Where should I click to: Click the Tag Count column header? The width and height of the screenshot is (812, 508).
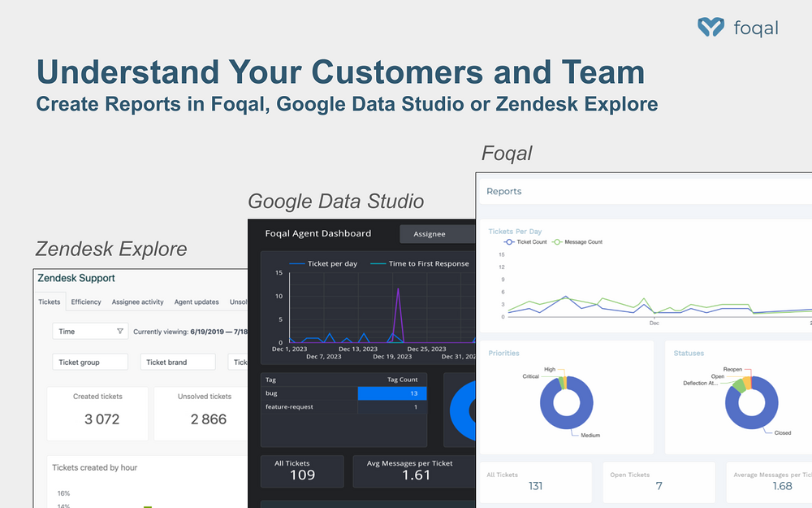403,380
